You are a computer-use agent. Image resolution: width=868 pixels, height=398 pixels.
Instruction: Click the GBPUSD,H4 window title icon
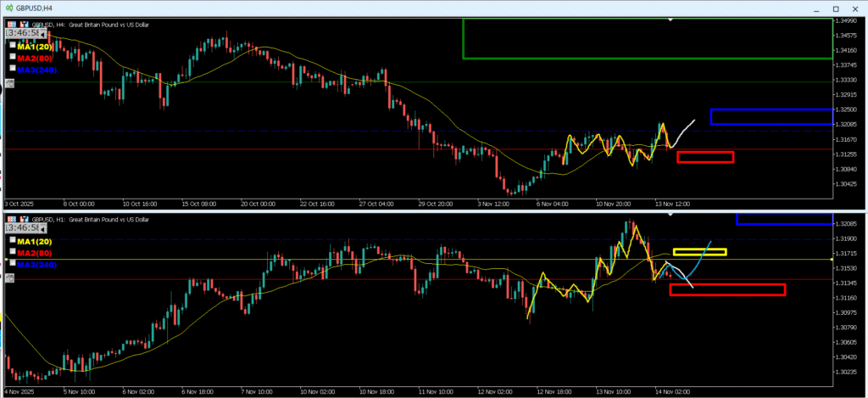coord(9,7)
